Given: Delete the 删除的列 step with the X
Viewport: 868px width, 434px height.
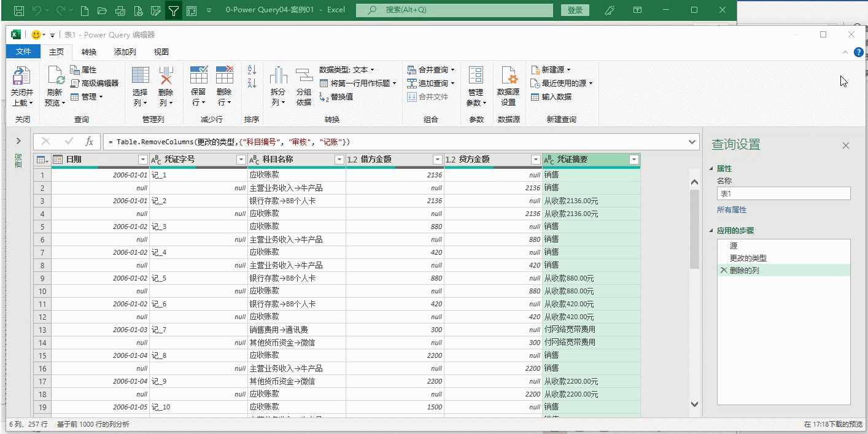Looking at the screenshot, I should [723, 270].
